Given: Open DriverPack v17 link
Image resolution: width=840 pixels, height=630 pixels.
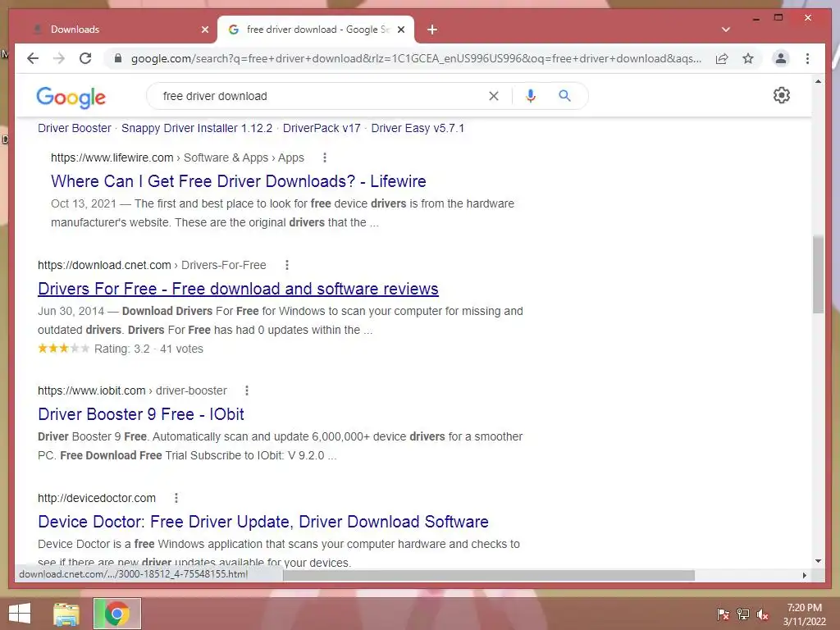Looking at the screenshot, I should 322,128.
